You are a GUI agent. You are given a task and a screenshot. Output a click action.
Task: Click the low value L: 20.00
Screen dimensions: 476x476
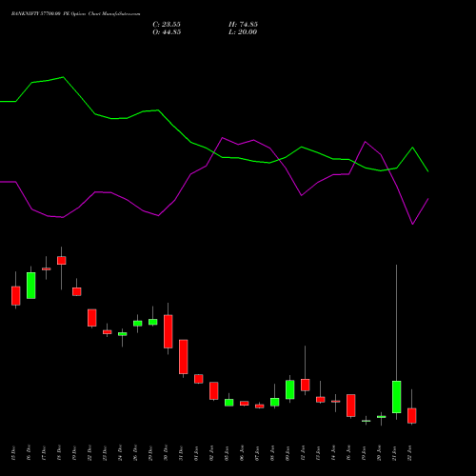(x=243, y=32)
